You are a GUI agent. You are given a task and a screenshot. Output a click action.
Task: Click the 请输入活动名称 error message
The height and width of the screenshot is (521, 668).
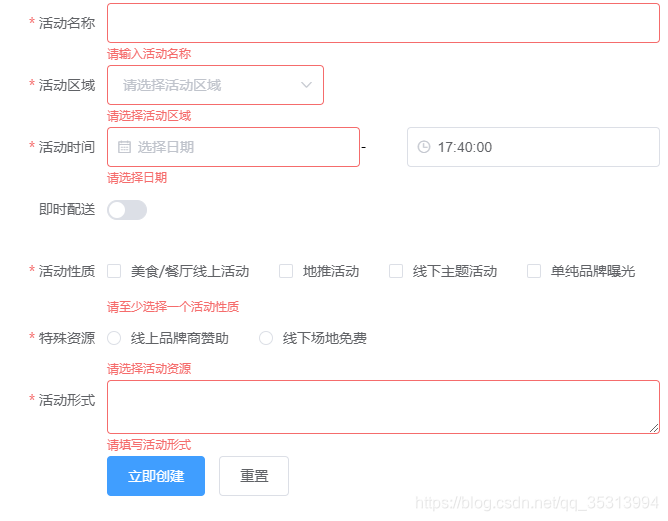click(x=149, y=54)
